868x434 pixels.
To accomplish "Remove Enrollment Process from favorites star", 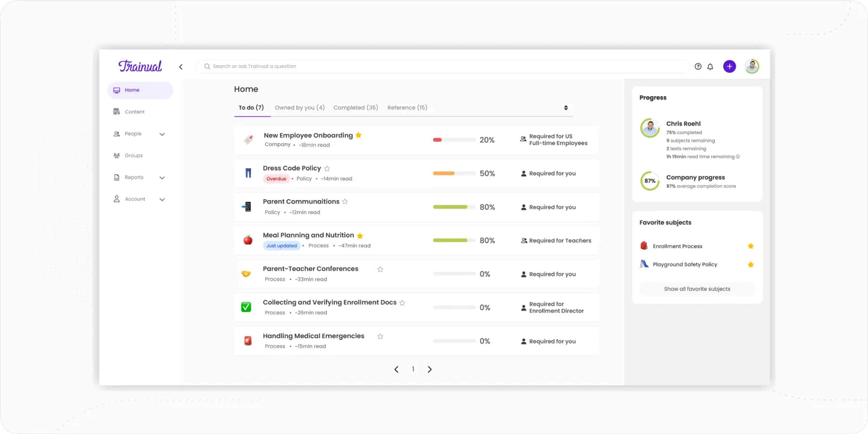I will point(750,246).
